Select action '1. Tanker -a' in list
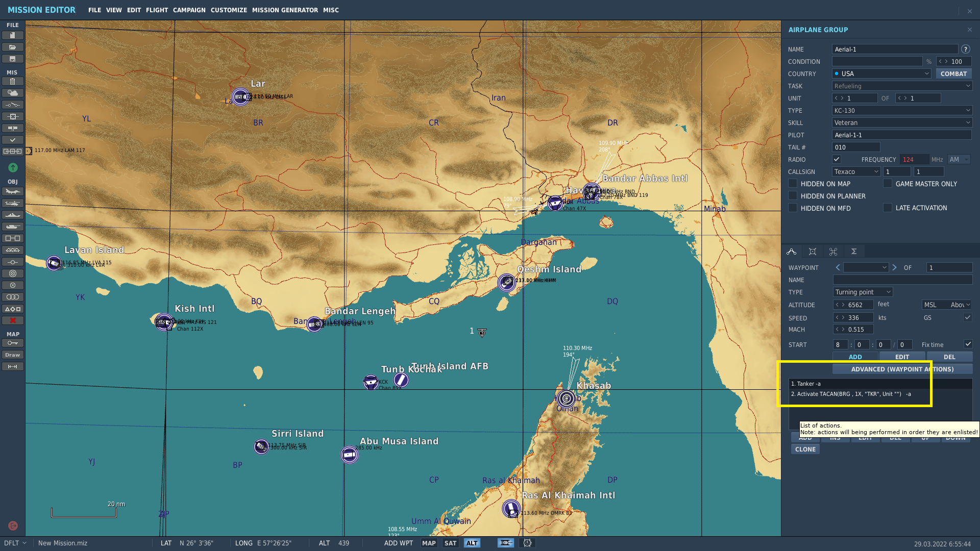Image resolution: width=980 pixels, height=551 pixels. (x=880, y=384)
